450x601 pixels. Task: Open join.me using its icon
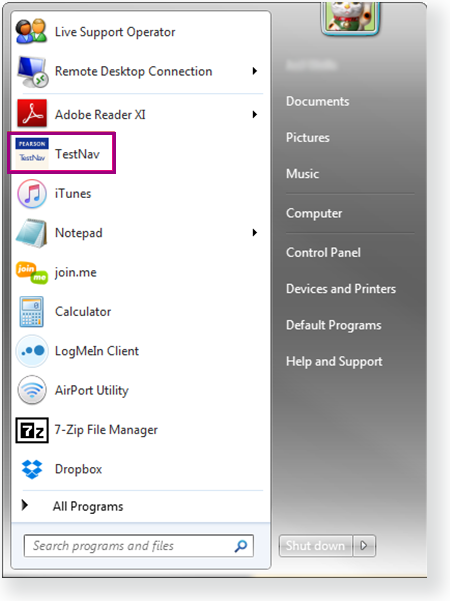[32, 272]
